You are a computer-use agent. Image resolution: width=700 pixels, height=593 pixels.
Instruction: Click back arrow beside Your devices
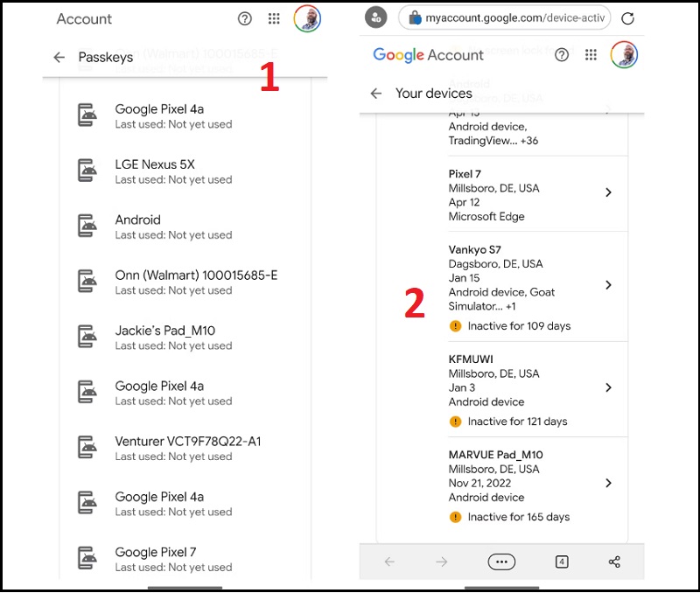[376, 94]
